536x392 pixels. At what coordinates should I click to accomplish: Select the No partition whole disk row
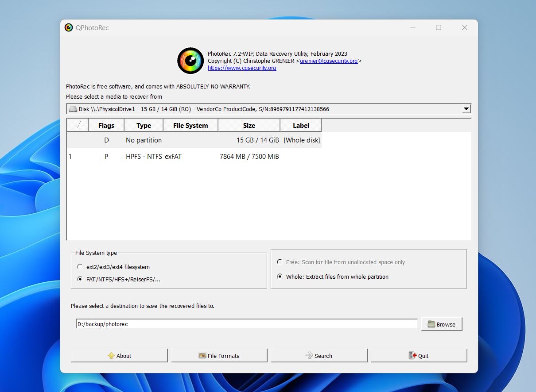pyautogui.click(x=177, y=140)
